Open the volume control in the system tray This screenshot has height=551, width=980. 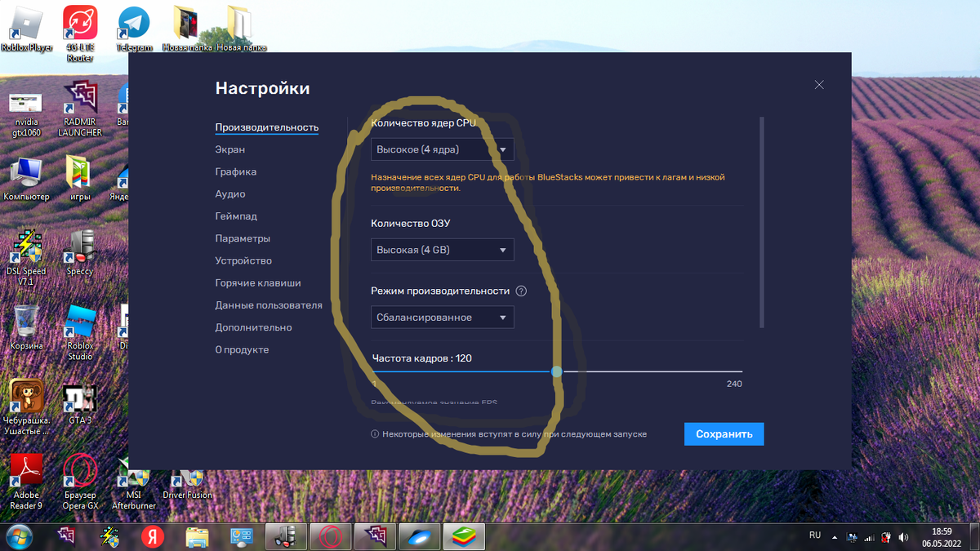(903, 538)
